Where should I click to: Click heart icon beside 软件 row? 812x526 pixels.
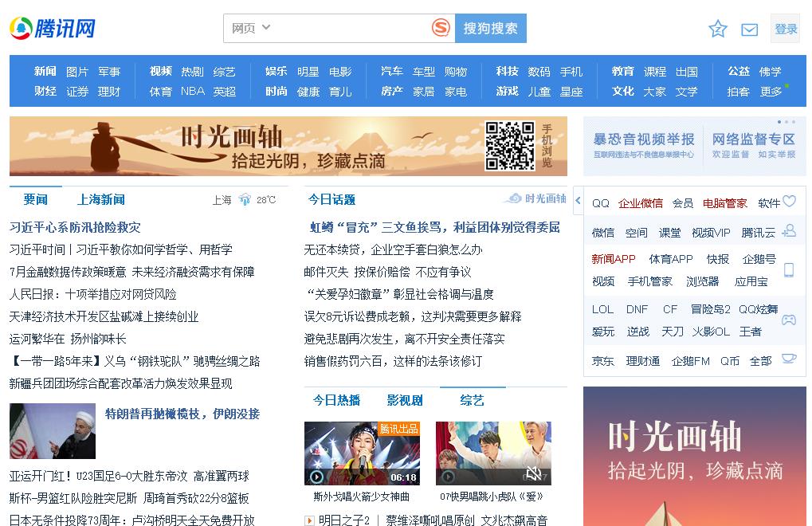(789, 201)
